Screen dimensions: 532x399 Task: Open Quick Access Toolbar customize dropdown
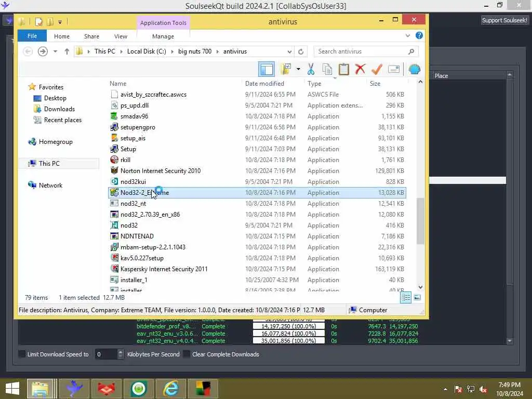pos(60,22)
